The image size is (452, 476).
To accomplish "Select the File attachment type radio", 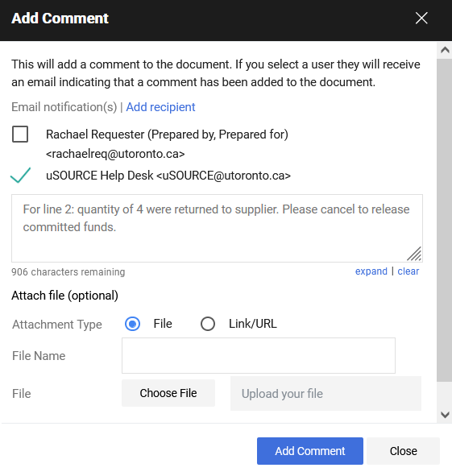I will point(132,324).
